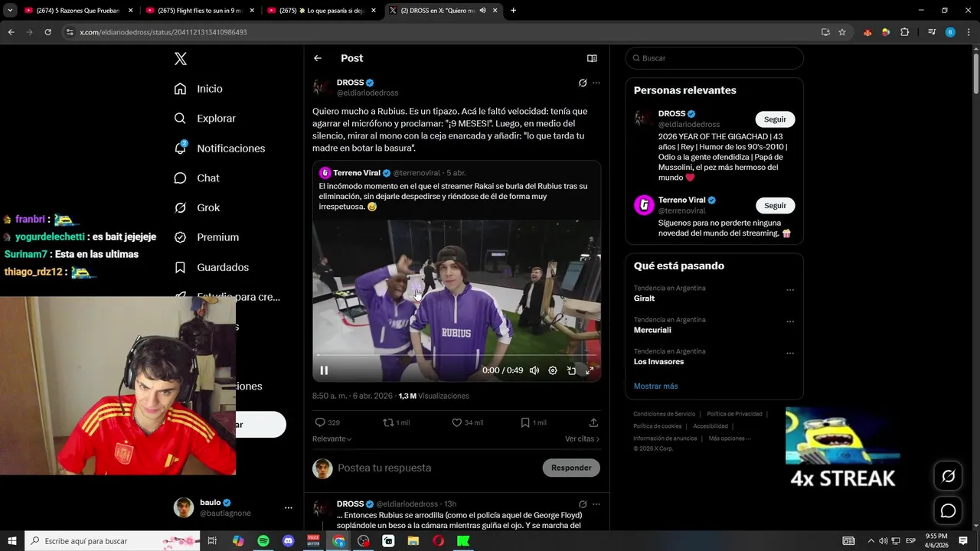Click Mostrar más under trends

point(655,386)
